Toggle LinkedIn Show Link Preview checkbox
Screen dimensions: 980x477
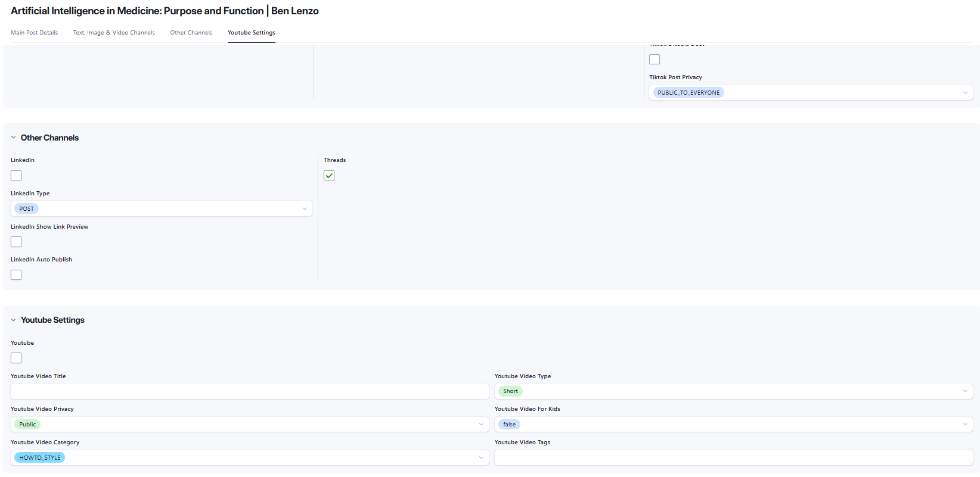coord(16,242)
